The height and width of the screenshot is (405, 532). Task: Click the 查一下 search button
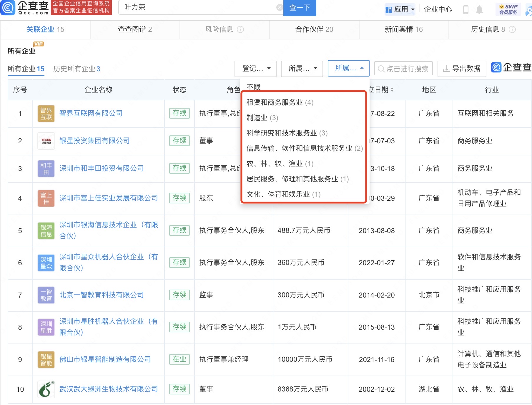300,8
